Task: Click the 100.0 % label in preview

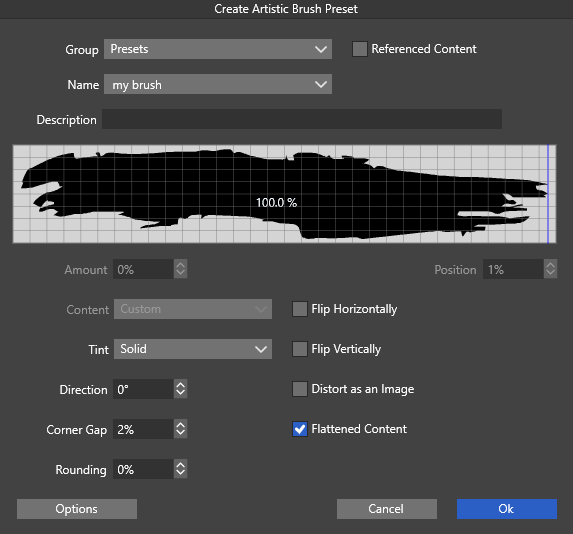Action: 276,202
